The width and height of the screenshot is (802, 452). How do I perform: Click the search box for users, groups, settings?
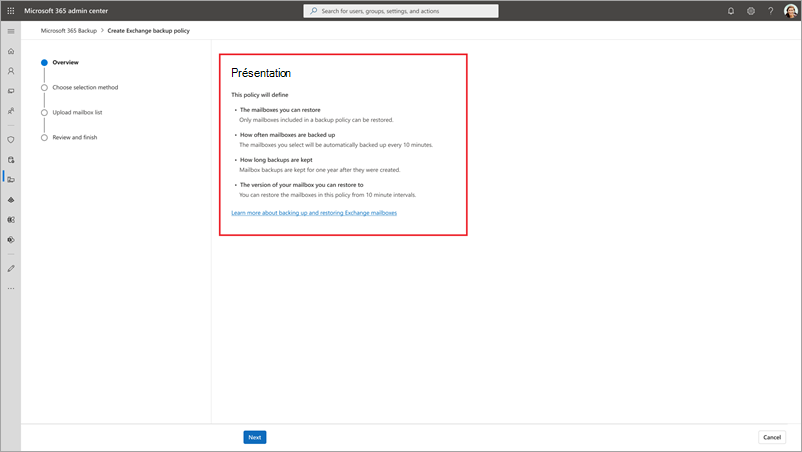400,11
